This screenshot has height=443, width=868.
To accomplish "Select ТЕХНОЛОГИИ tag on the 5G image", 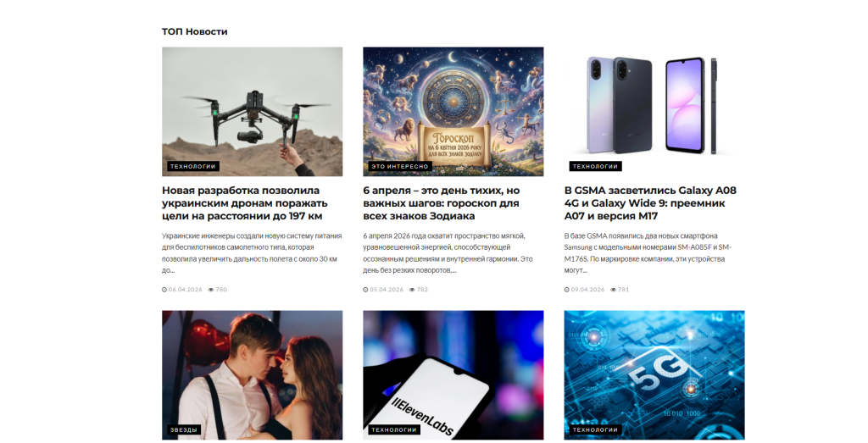I will [x=596, y=429].
